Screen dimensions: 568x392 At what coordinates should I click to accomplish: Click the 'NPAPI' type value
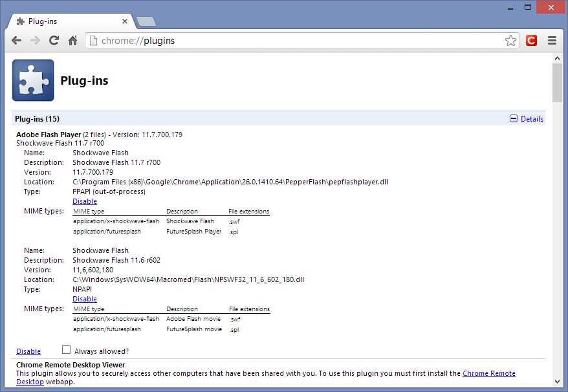[82, 289]
